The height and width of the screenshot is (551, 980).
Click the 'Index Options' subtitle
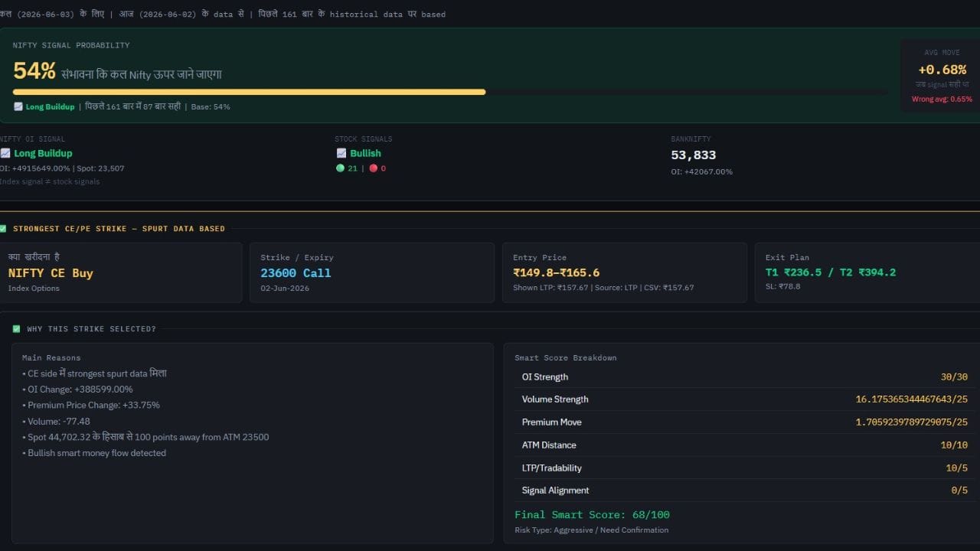[x=34, y=289]
